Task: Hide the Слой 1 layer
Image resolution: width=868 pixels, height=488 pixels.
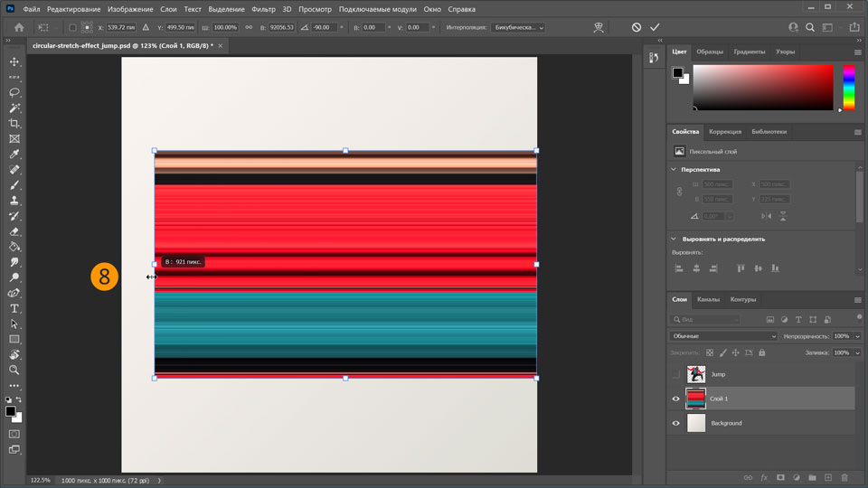Action: click(x=675, y=399)
